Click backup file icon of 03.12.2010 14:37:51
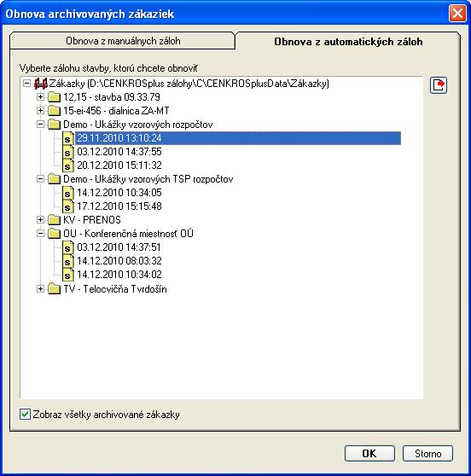This screenshot has width=471, height=476. pos(68,247)
